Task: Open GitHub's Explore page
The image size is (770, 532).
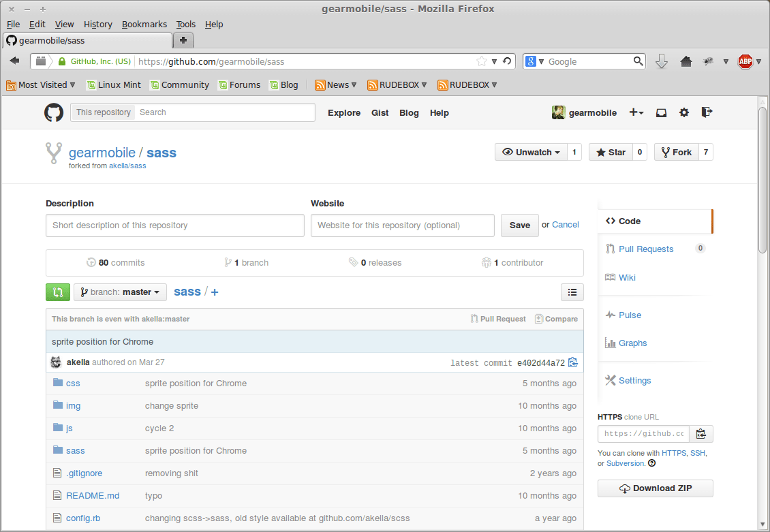Action: pos(343,112)
